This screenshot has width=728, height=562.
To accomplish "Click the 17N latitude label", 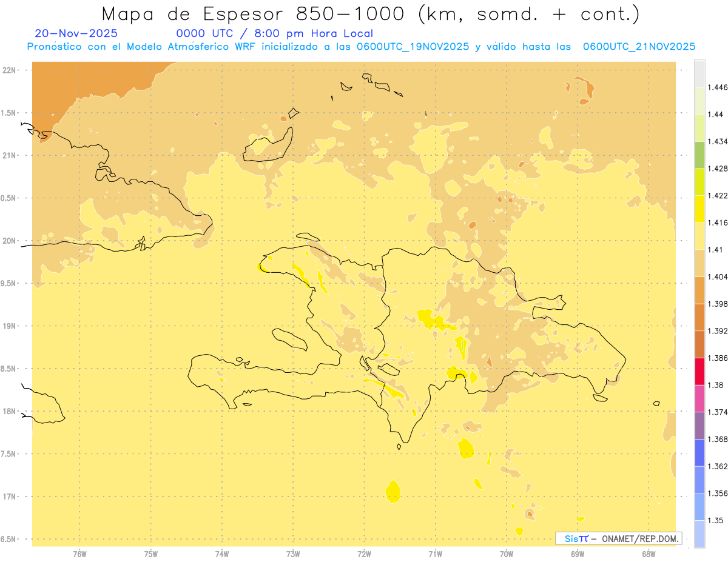I will tap(10, 497).
